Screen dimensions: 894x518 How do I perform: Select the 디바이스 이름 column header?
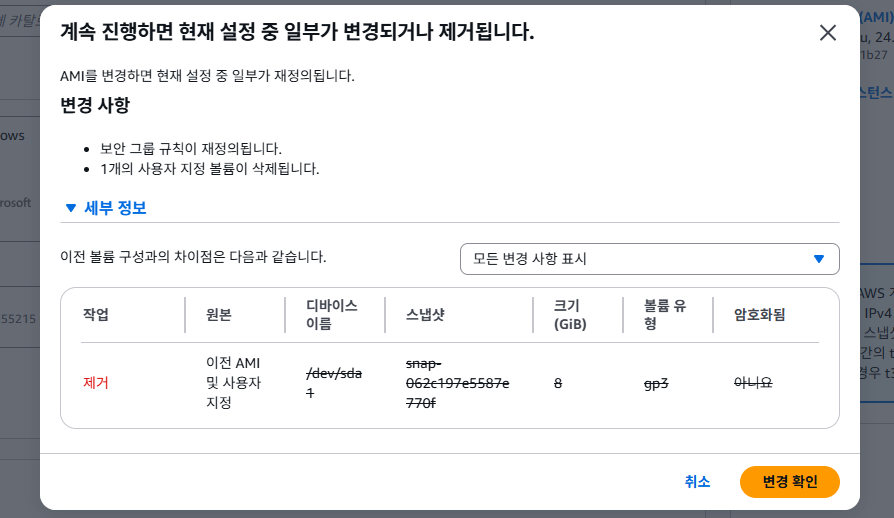coord(333,315)
